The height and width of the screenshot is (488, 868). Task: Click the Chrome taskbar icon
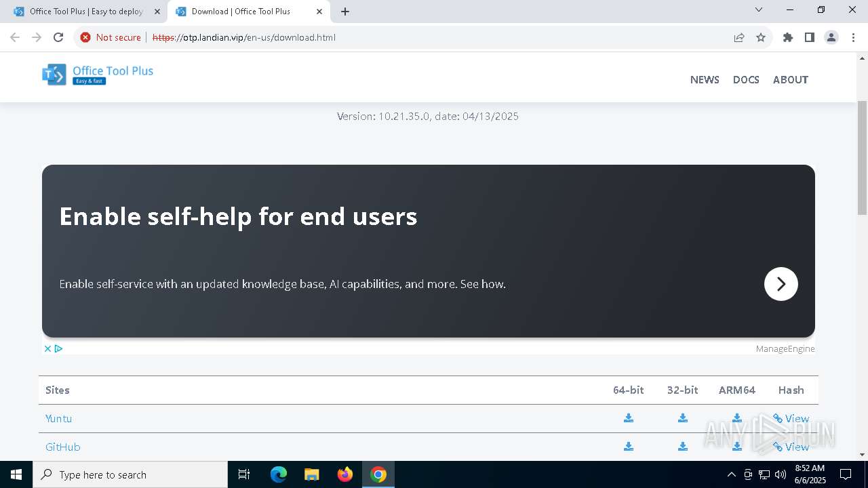click(378, 474)
